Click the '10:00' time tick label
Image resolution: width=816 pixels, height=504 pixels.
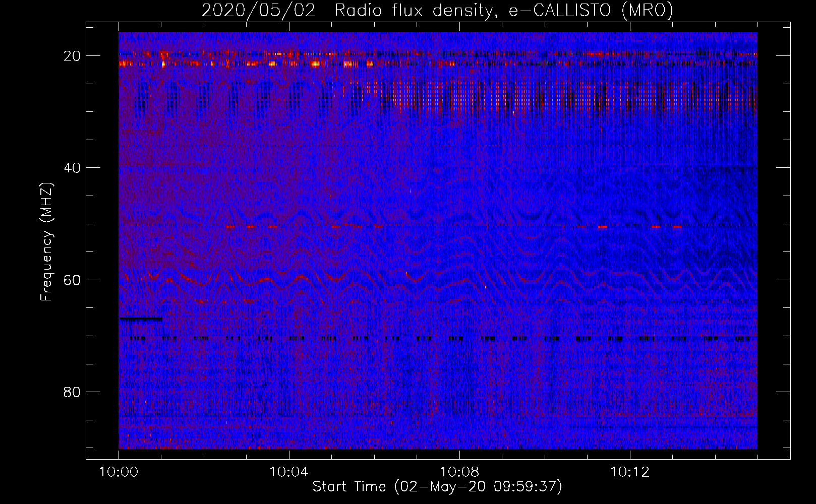click(x=119, y=472)
